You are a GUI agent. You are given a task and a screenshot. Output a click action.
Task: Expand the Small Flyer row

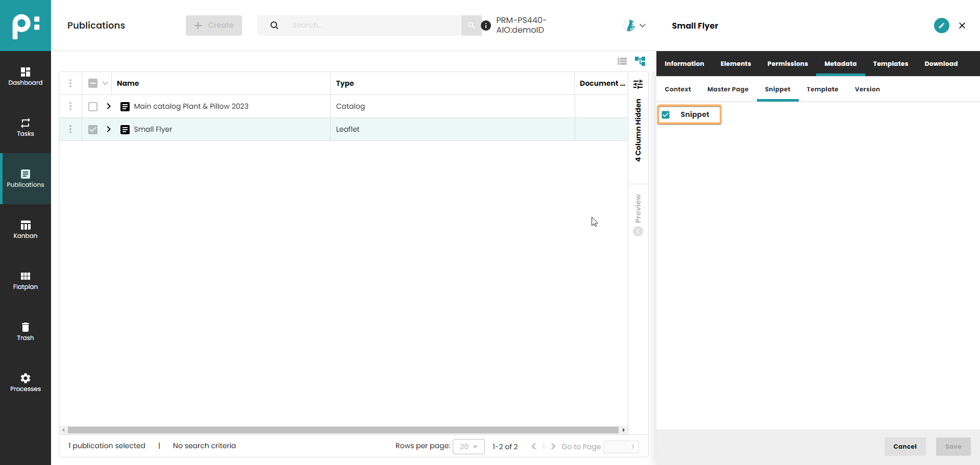pyautogui.click(x=109, y=129)
